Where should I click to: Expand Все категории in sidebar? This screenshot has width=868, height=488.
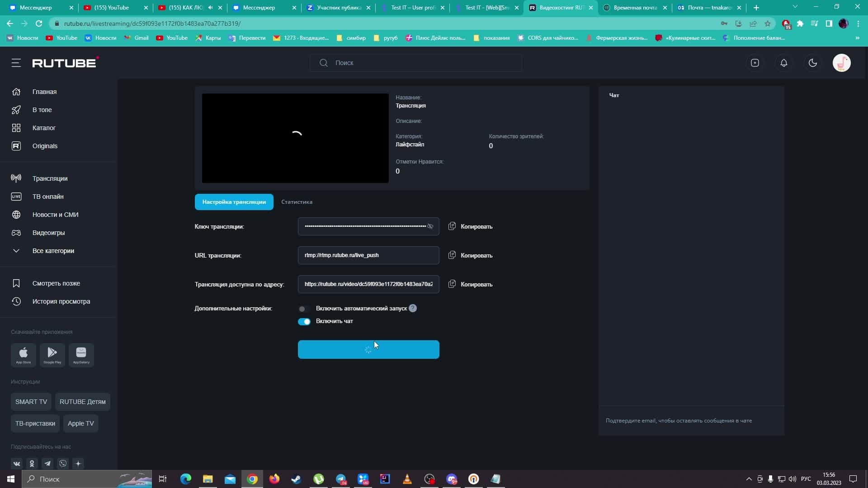[x=53, y=251]
